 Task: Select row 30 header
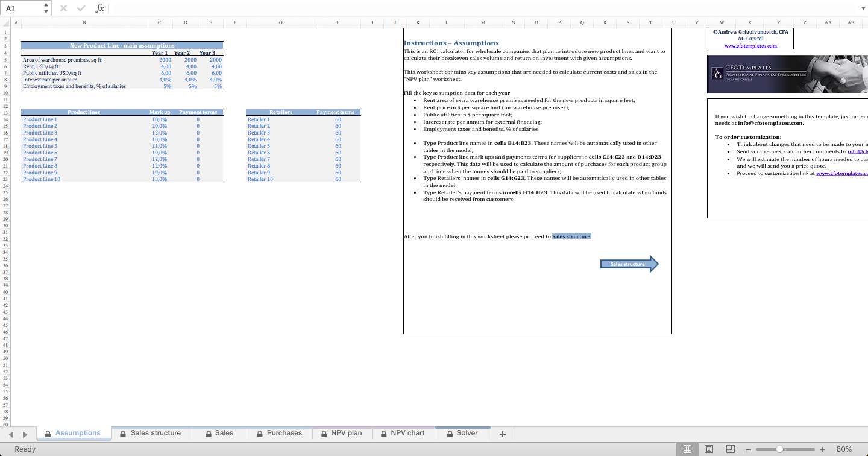pos(5,226)
